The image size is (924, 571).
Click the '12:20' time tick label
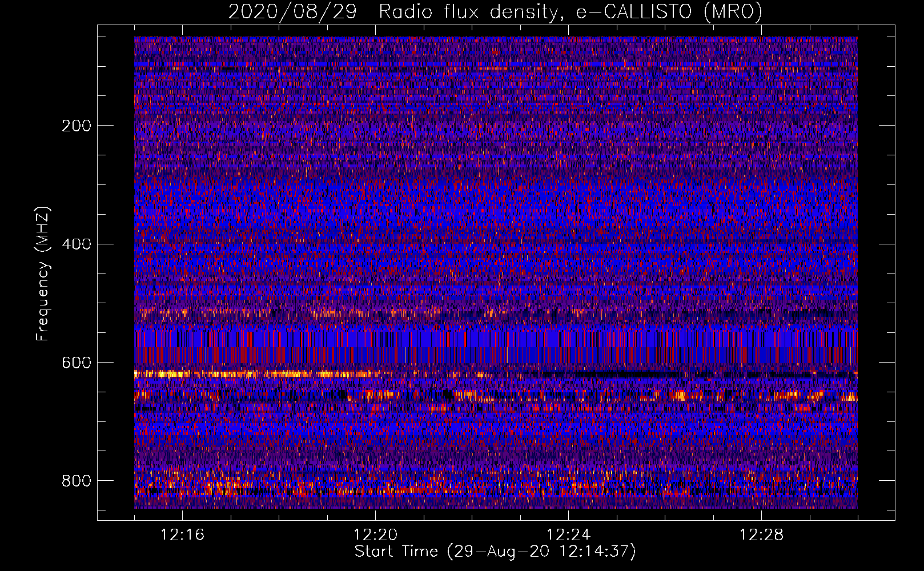tap(375, 535)
